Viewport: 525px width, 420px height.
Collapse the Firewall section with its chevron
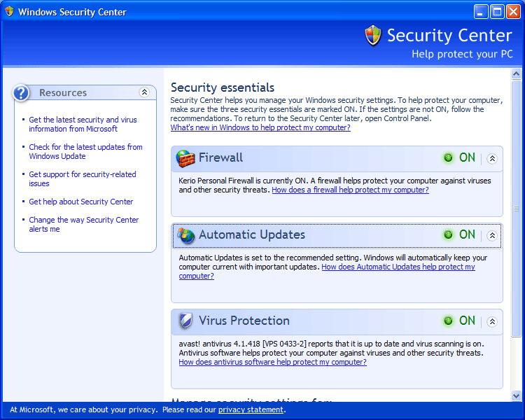point(492,158)
